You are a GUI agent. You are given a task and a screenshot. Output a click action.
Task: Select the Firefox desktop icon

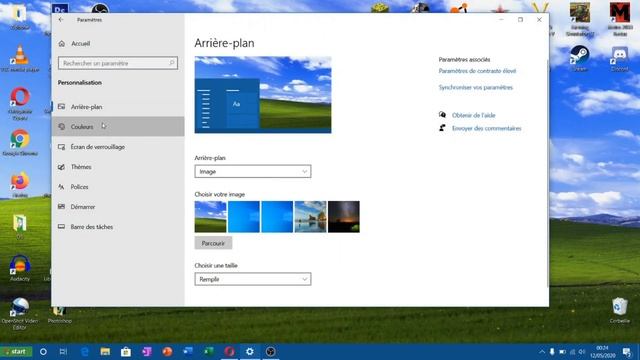[20, 185]
